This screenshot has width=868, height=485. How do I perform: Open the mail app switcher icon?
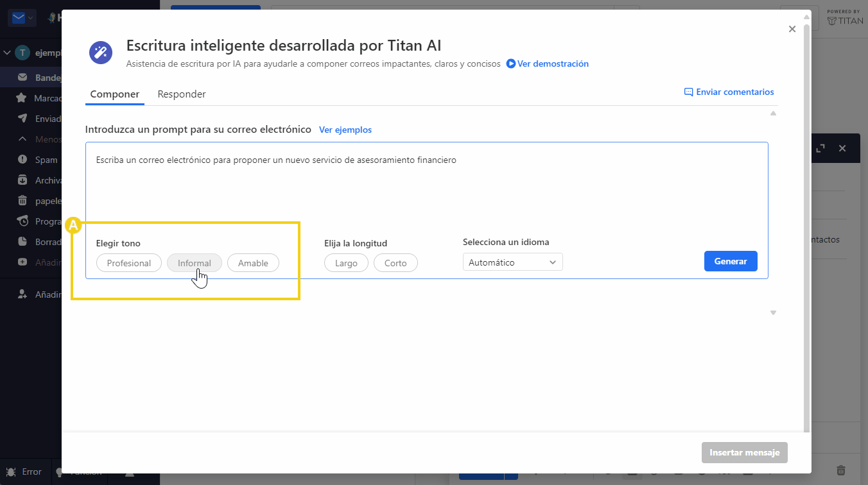click(19, 18)
